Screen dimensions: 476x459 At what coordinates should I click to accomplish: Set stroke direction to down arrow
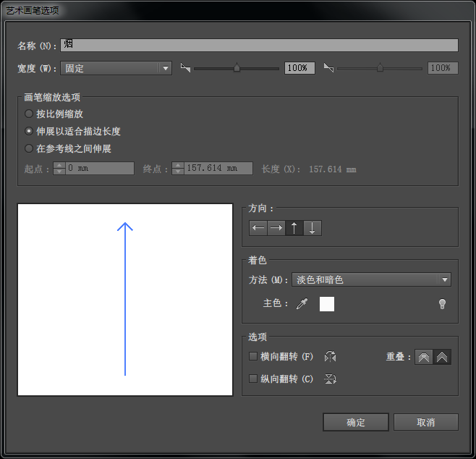point(313,228)
